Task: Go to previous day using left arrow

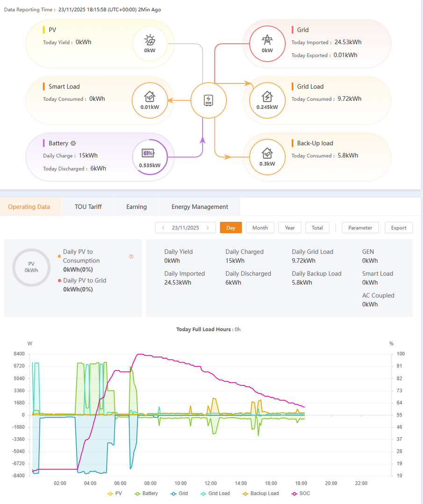Action: pyautogui.click(x=163, y=228)
